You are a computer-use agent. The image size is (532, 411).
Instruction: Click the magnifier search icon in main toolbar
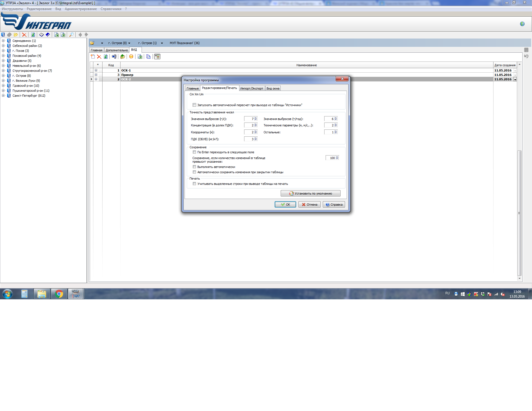click(71, 35)
